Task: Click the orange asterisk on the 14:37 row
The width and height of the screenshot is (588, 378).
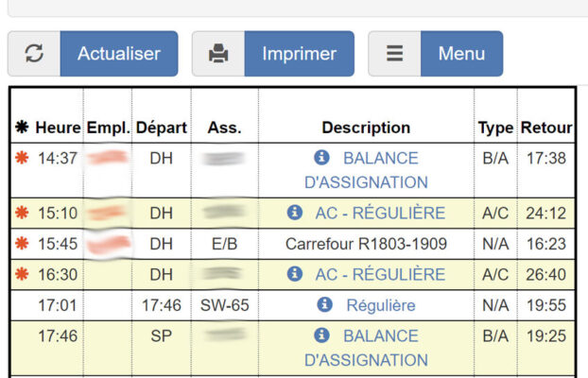Action: [x=22, y=158]
